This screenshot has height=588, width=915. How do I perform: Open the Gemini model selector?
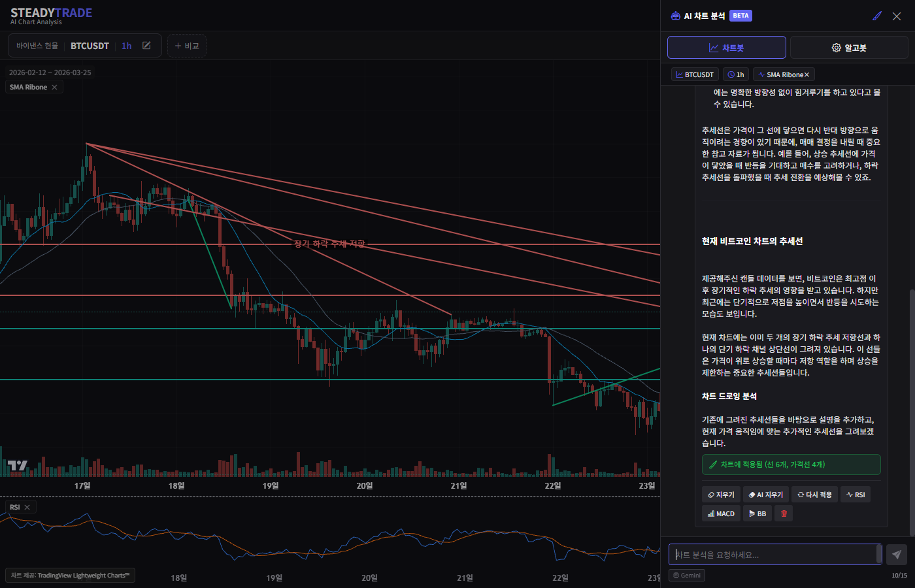coord(687,576)
